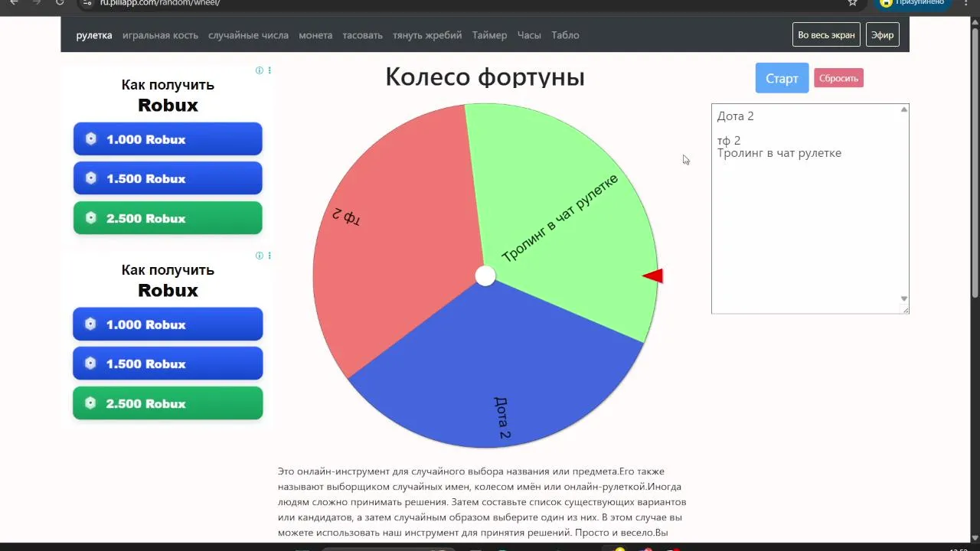Click green 2.500 Robux in the second ad
Screen dimensions: 980x551
(168, 403)
